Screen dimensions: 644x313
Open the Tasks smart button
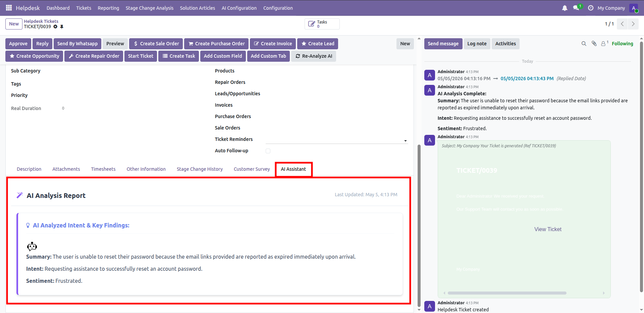coord(322,24)
